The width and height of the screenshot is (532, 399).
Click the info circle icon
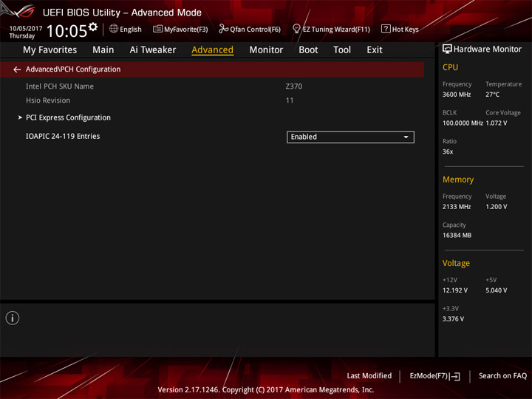coord(13,318)
